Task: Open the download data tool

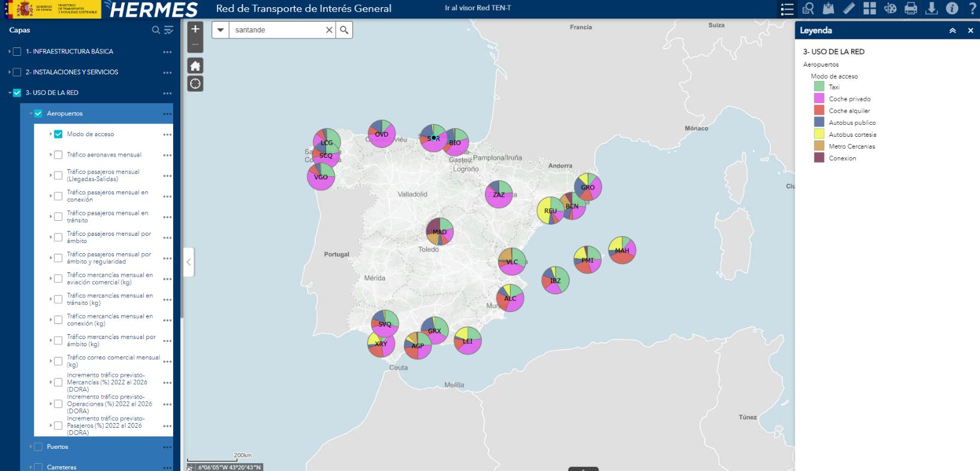Action: (931, 8)
